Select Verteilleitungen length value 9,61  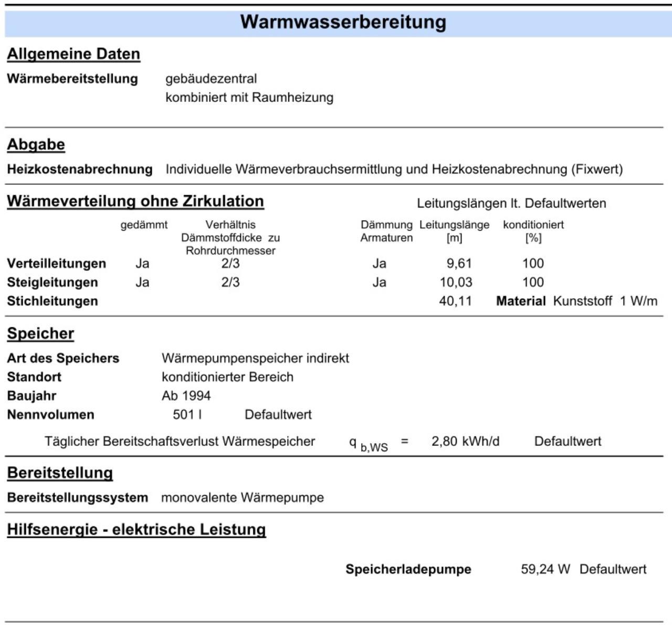[459, 263]
